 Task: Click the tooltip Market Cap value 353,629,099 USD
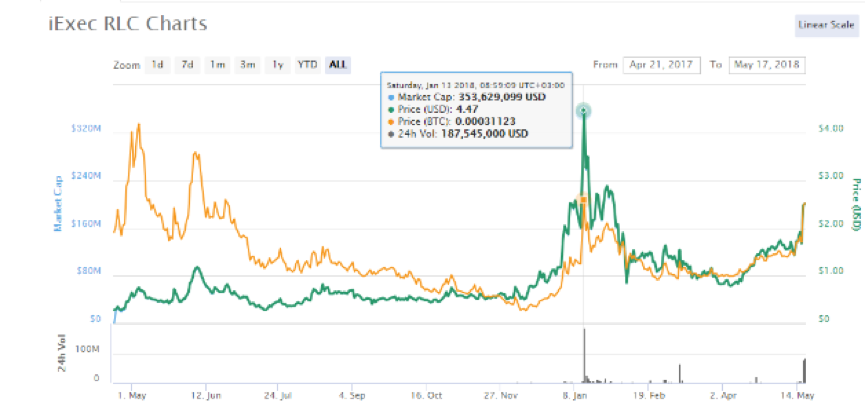coord(501,97)
